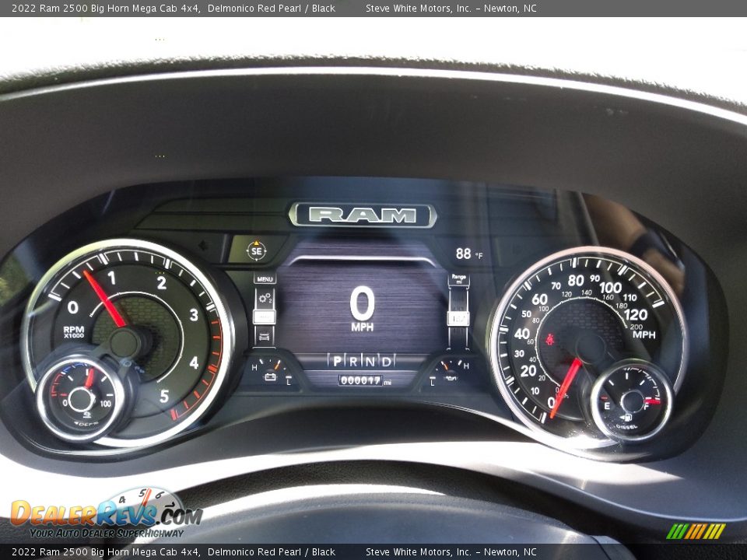This screenshot has height=560, width=747.
Task: Open the MENU label in cluster display
Action: coord(265,279)
